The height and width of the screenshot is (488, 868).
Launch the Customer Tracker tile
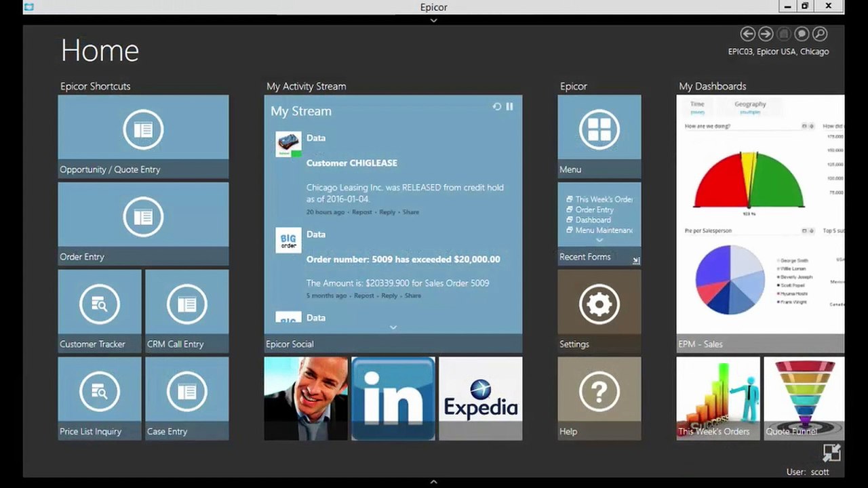point(100,311)
